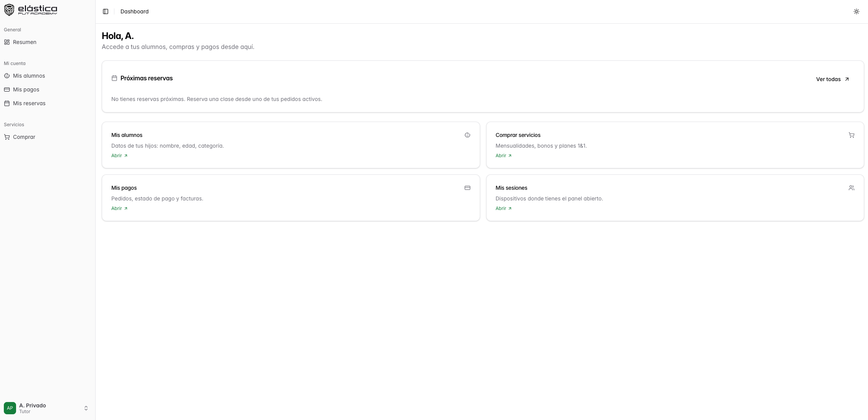Image resolution: width=868 pixels, height=420 pixels.
Task: Open Mis reservas in the sidebar
Action: pos(47,103)
